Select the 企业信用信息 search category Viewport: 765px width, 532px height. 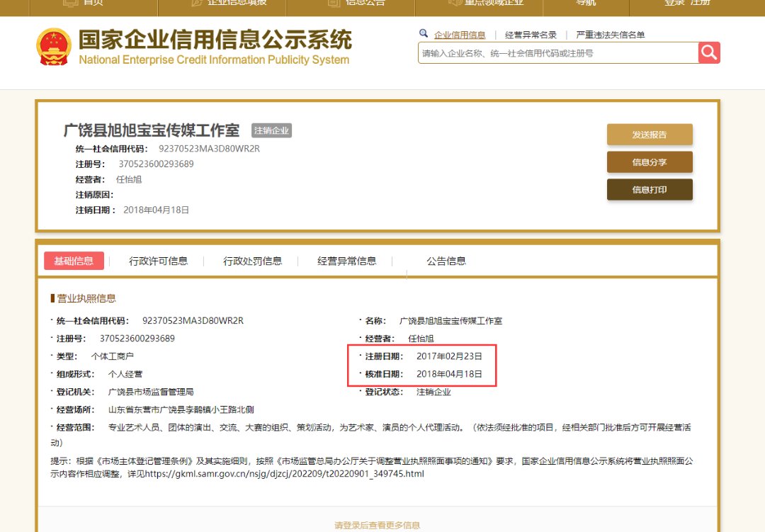[x=460, y=35]
